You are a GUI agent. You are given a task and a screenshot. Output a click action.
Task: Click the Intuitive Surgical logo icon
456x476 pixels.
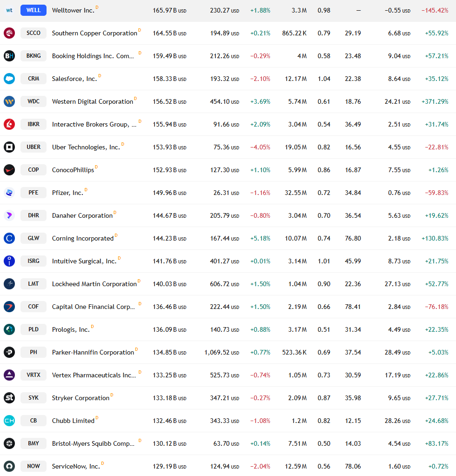[9, 261]
